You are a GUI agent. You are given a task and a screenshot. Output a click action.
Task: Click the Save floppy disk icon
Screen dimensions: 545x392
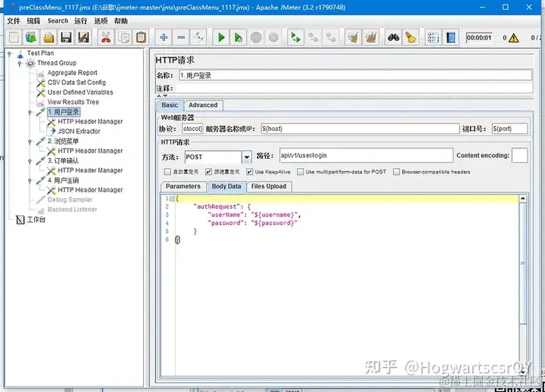[66, 37]
